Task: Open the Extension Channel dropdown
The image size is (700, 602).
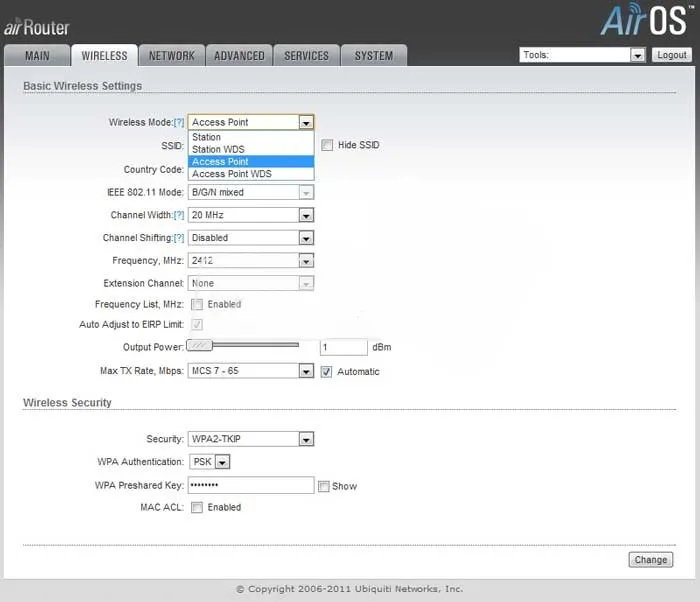Action: coord(251,283)
